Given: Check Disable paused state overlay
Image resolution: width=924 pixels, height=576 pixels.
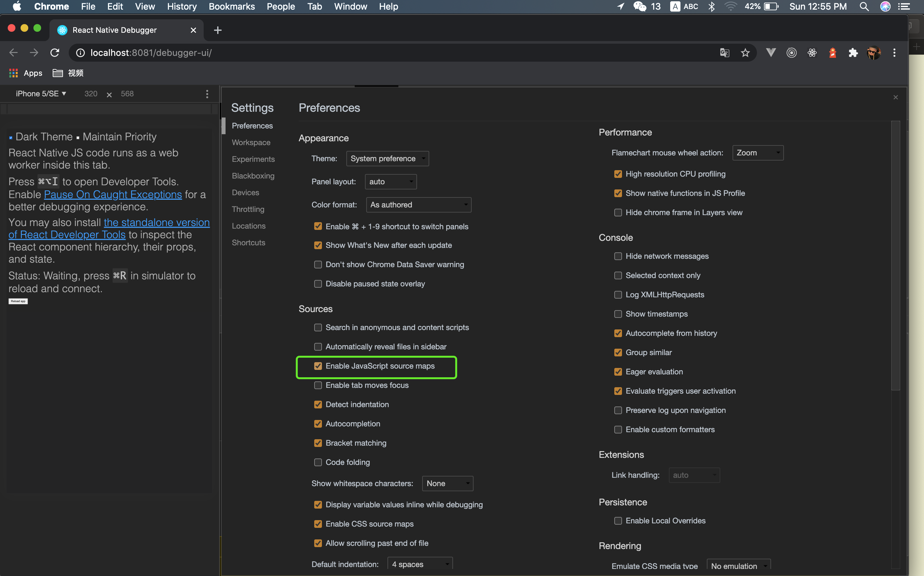Looking at the screenshot, I should click(x=318, y=284).
